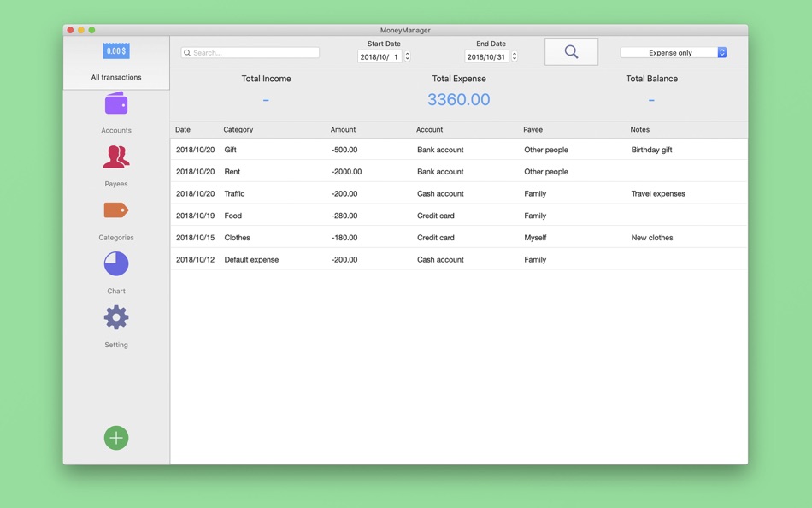Click the Chart sidebar label
This screenshot has height=508, width=812.
coord(116,291)
